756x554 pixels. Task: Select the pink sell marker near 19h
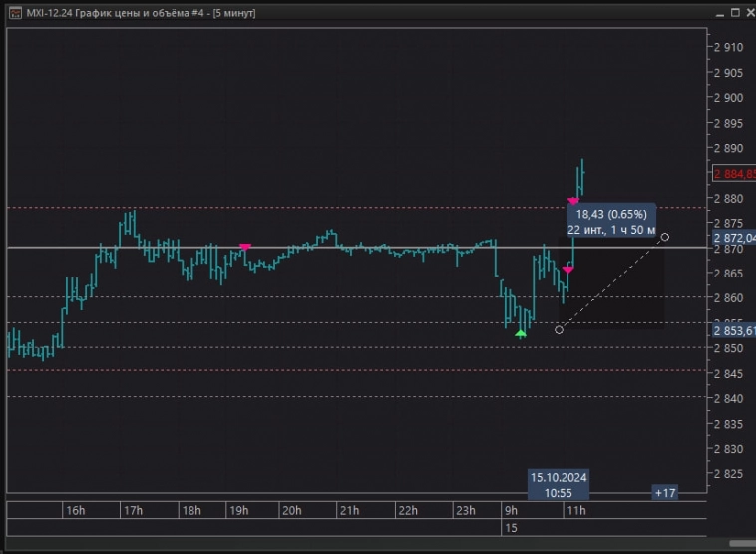pos(244,247)
